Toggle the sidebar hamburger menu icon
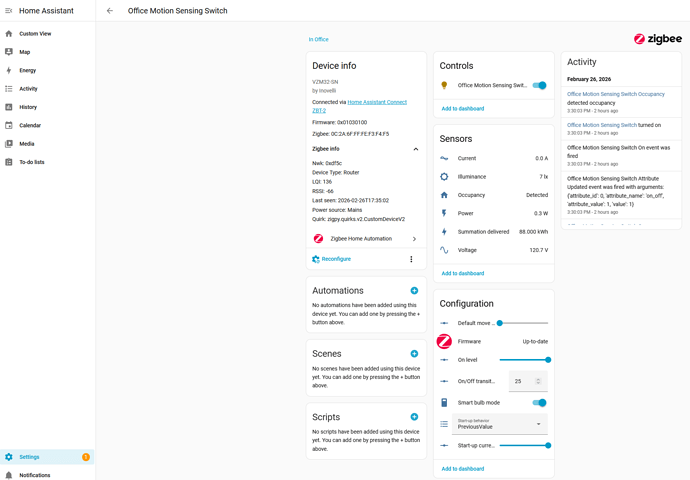Screen dimensions: 690x480 pyautogui.click(x=9, y=11)
